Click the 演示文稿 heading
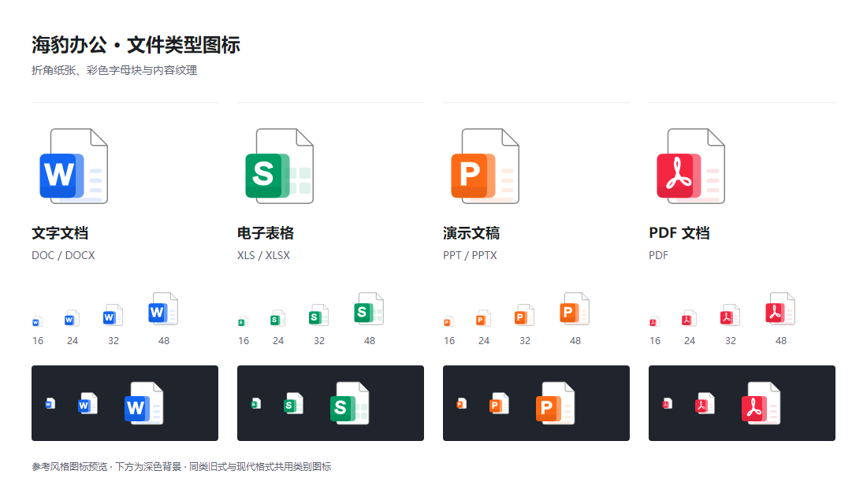Image resolution: width=867 pixels, height=504 pixels. pos(471,233)
